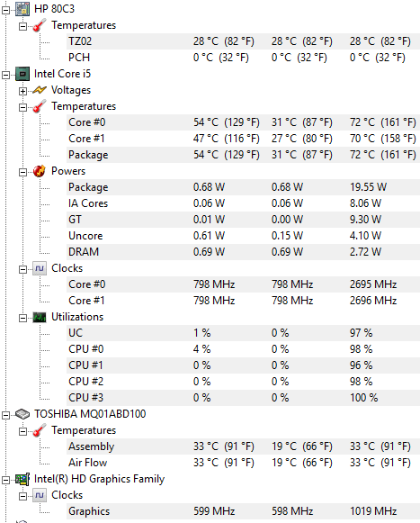Collapse the Utilizations section

tap(22, 318)
